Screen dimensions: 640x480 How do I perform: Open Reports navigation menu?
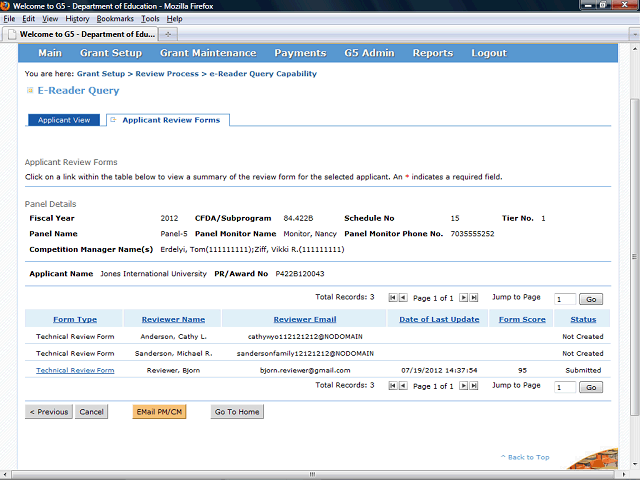[433, 53]
